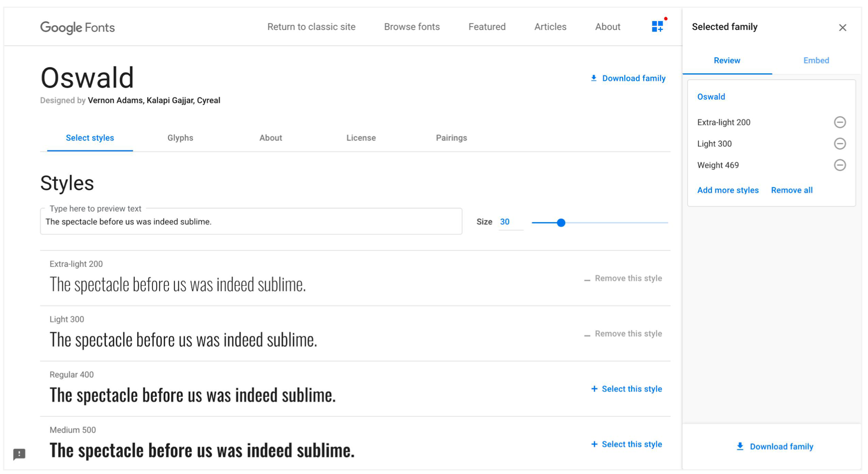Image resolution: width=868 pixels, height=474 pixels.
Task: Remove Light 300 via minus circle icon
Action: [x=840, y=144]
